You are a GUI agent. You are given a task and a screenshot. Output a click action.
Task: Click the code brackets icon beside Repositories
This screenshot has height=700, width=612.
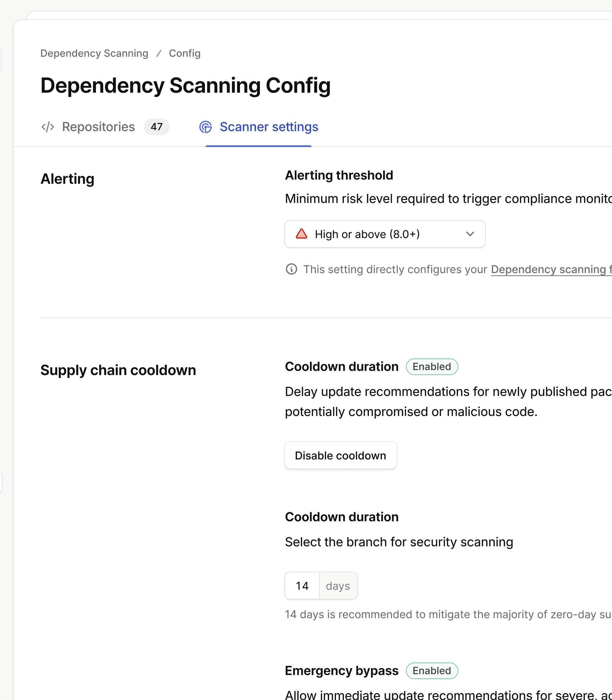(x=47, y=127)
